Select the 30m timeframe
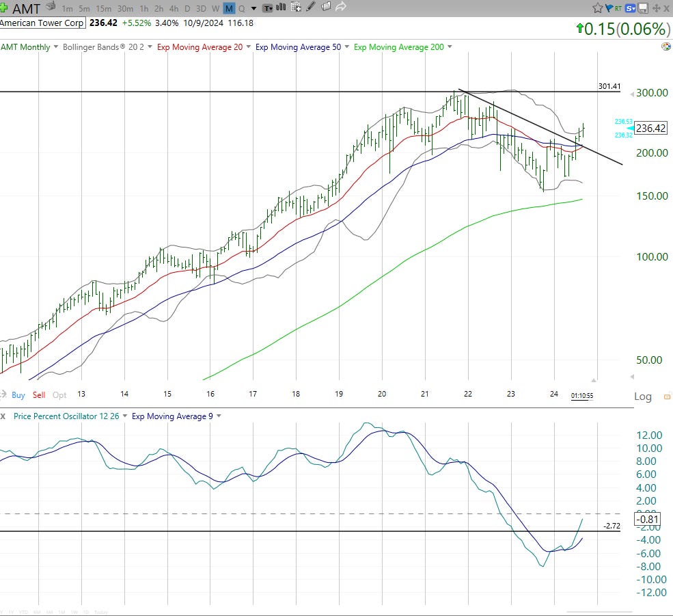 pyautogui.click(x=125, y=9)
